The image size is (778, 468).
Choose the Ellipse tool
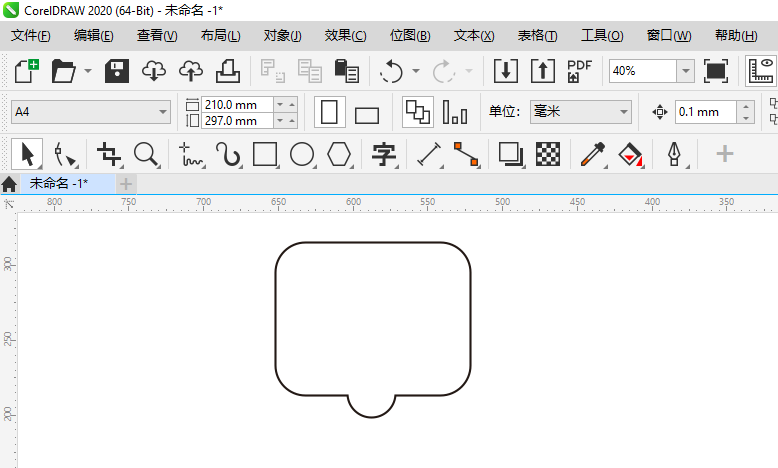pos(302,154)
